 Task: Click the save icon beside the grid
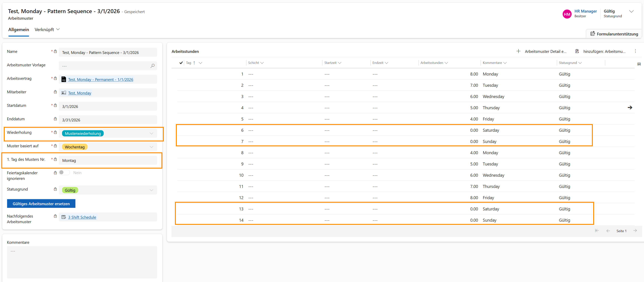pos(639,64)
